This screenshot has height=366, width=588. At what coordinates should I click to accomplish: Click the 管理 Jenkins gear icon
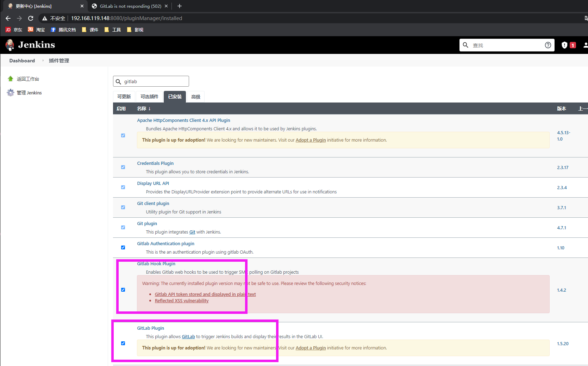11,93
